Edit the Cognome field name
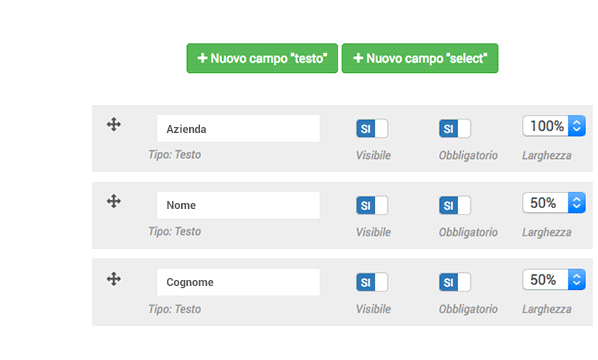The image size is (598, 360). (238, 282)
